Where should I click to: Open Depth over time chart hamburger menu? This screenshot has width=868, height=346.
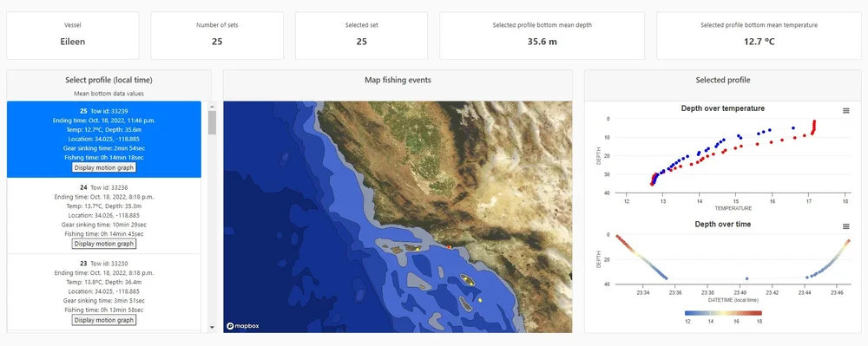[845, 226]
